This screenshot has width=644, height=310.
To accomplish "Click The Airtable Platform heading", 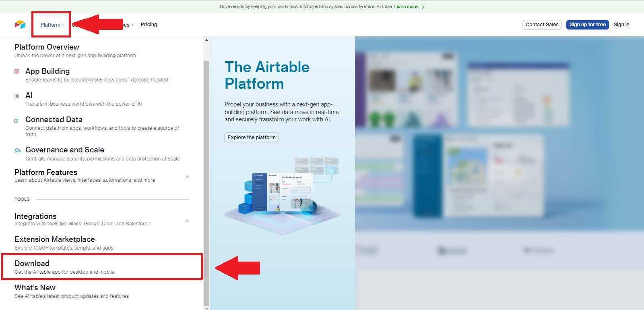I will 267,75.
